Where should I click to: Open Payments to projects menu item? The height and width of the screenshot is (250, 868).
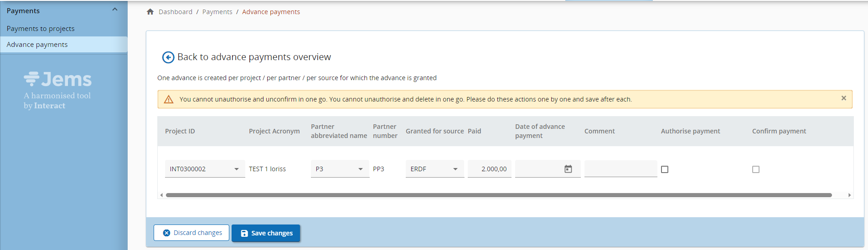(41, 29)
